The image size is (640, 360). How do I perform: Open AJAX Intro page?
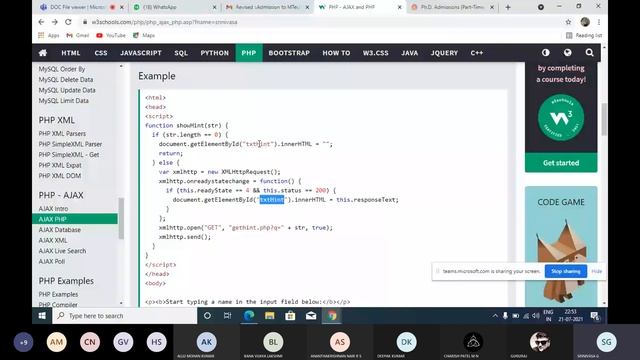click(53, 209)
